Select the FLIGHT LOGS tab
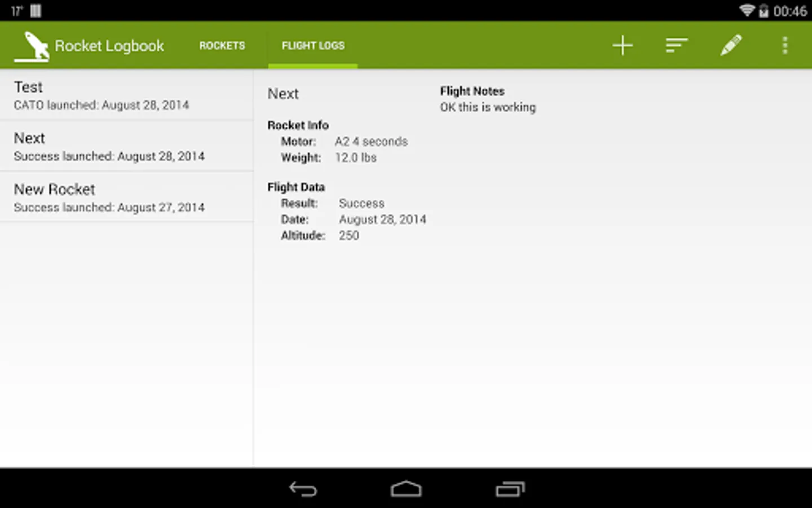 tap(313, 45)
